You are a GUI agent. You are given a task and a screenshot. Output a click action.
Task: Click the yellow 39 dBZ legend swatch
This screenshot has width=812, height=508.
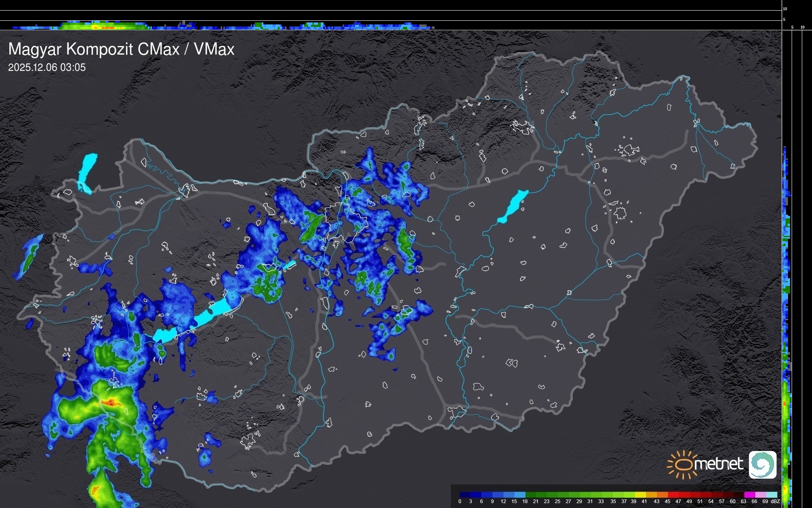(640, 495)
